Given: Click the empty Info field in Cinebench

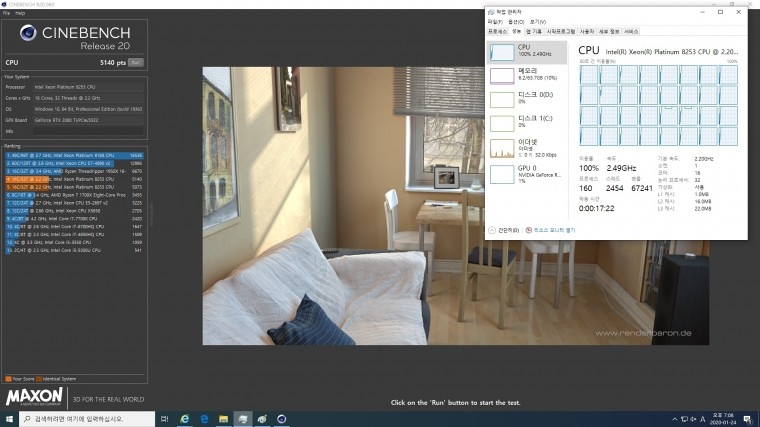Looking at the screenshot, I should (x=88, y=131).
